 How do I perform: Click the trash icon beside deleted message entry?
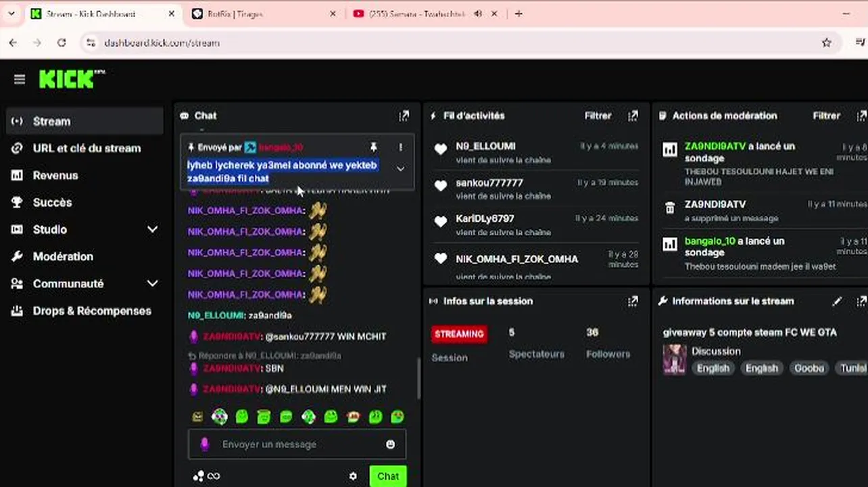pos(670,208)
